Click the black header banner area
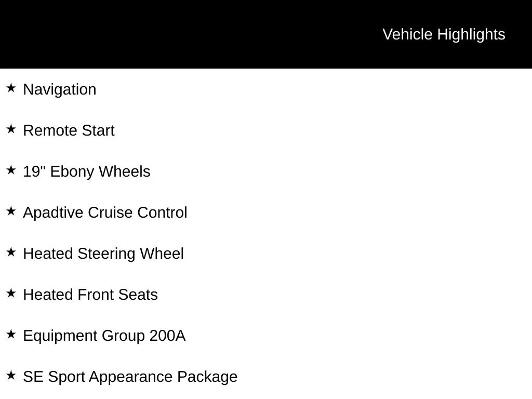Image resolution: width=532 pixels, height=399 pixels. click(266, 34)
